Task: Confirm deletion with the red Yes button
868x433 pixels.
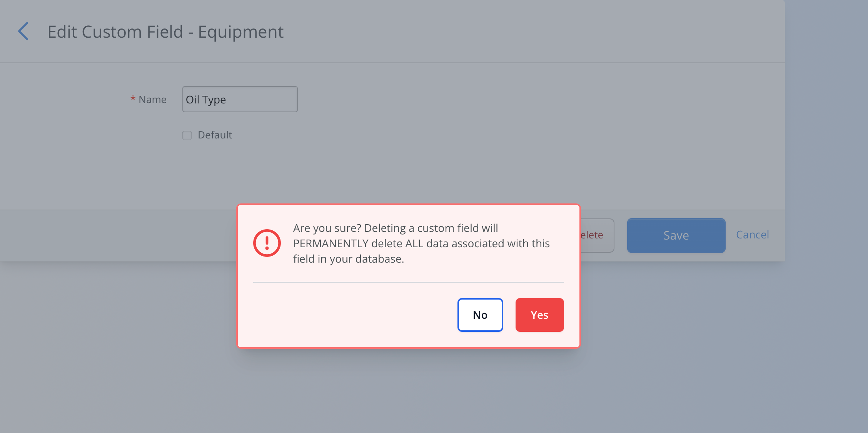Action: pyautogui.click(x=539, y=315)
